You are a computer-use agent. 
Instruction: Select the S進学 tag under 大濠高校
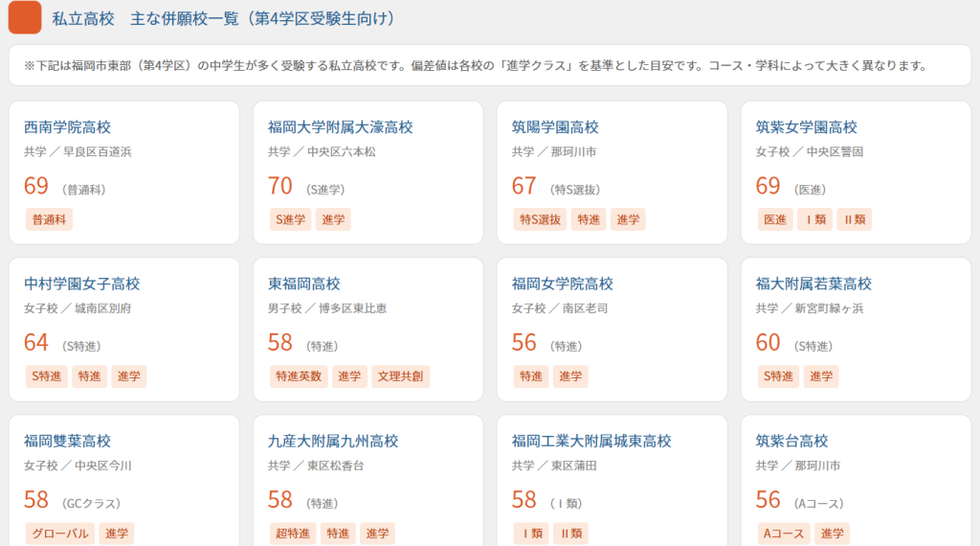pos(291,219)
